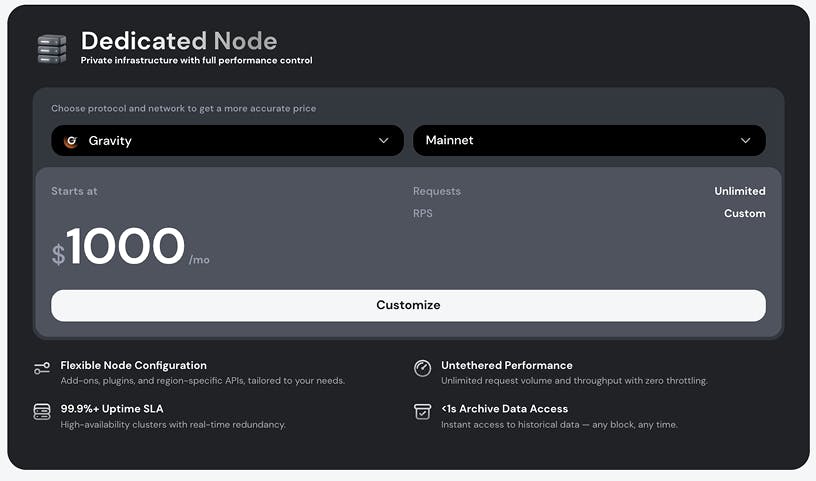Click 'Choose protocol and network' hint text
The image size is (816, 481).
(x=184, y=108)
